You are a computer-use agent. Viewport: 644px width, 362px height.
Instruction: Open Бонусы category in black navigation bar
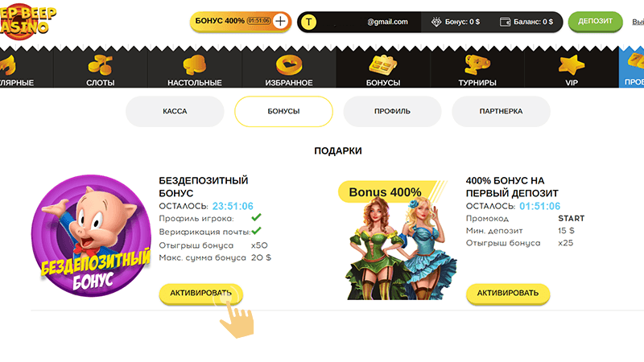point(383,70)
